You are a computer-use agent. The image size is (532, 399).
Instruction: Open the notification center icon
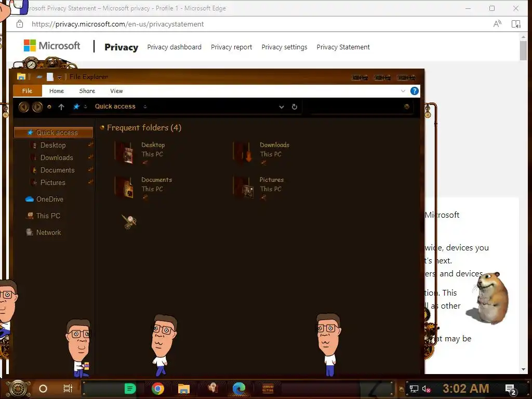pyautogui.click(x=511, y=390)
